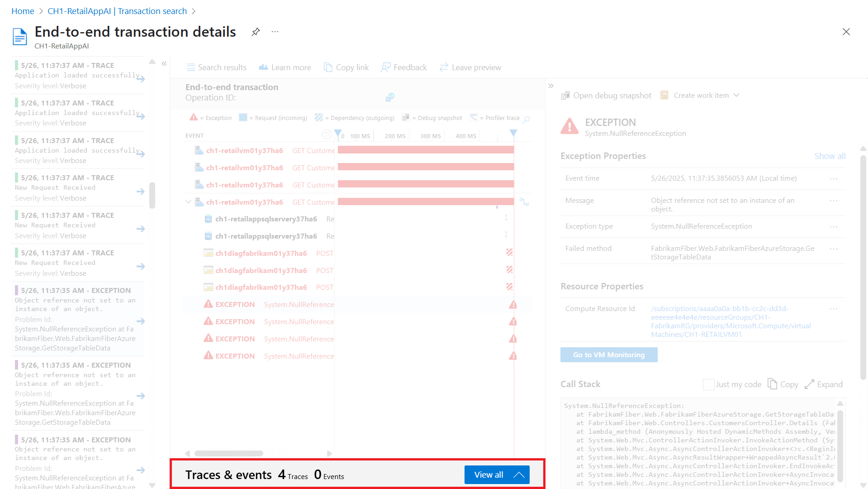Click the horizontal scrollbar under the timeline
The image size is (868, 489).
coord(229,453)
